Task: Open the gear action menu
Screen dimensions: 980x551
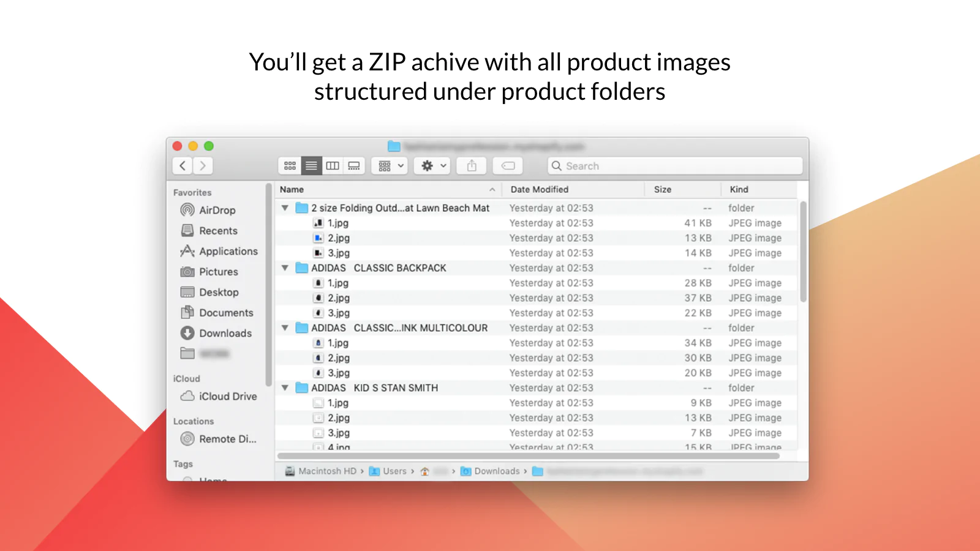Action: tap(433, 166)
